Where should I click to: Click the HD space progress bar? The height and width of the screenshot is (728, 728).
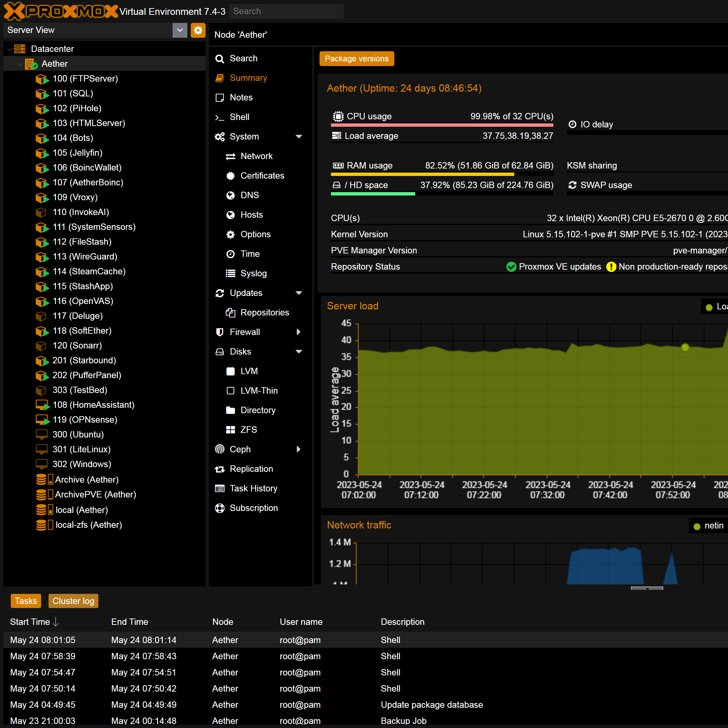442,194
